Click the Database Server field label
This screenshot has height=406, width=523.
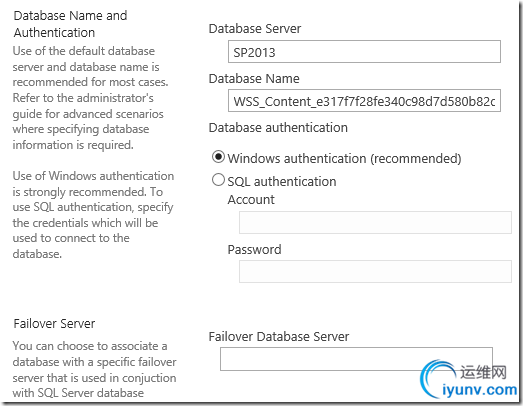pyautogui.click(x=255, y=29)
